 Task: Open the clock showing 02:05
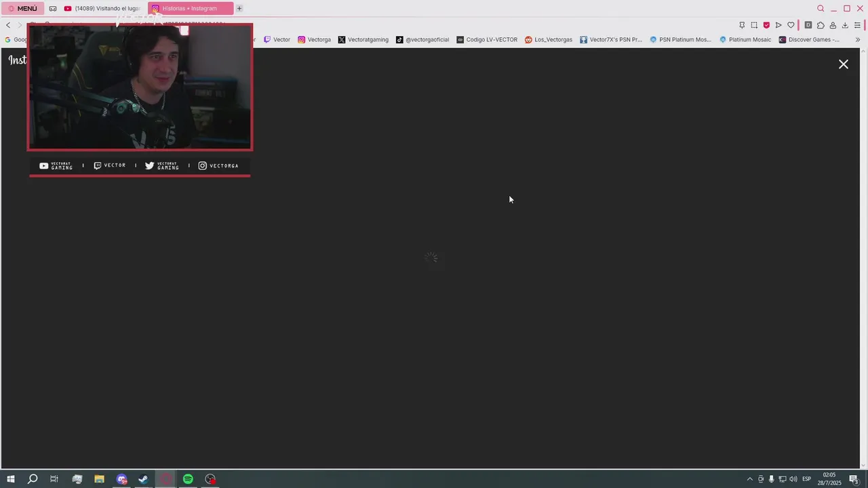pyautogui.click(x=829, y=479)
